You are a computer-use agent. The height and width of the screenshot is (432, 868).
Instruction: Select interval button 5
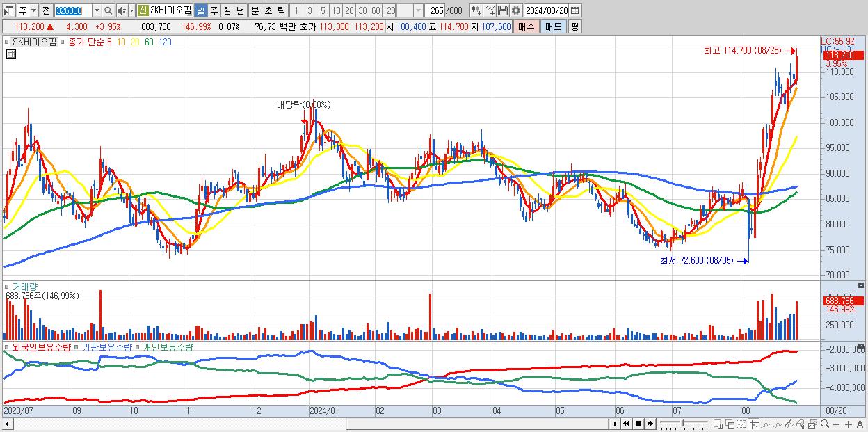coord(323,10)
